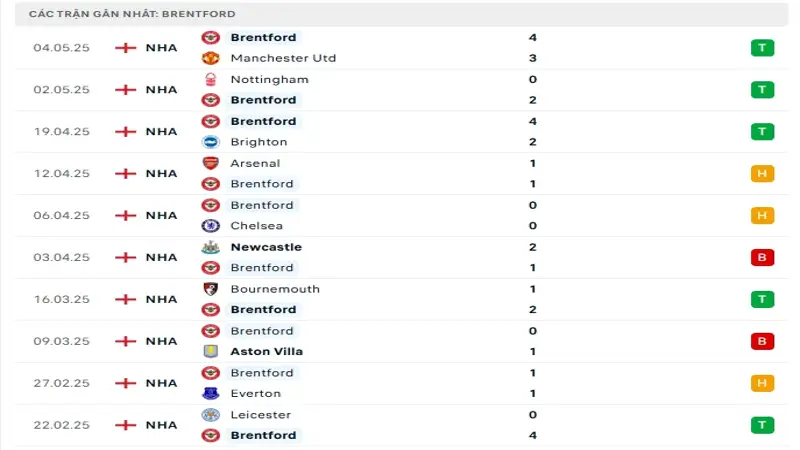Click the Aston Villa club crest

210,352
